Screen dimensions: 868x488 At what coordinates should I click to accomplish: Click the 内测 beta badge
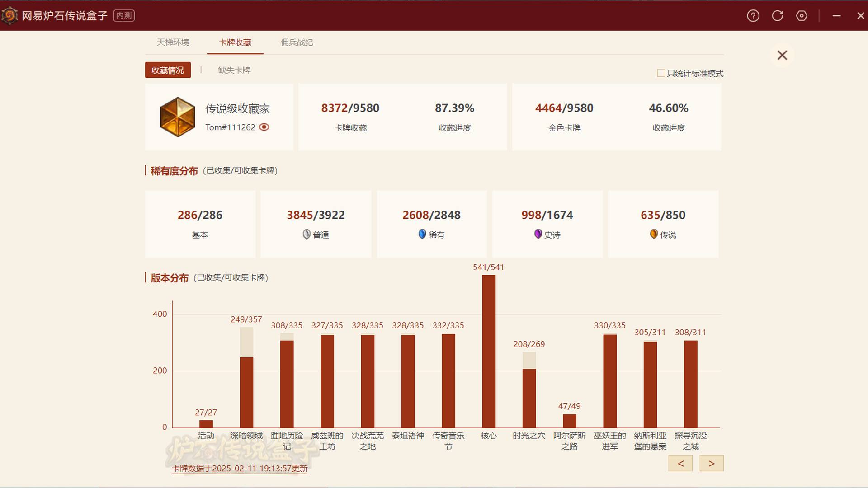tap(124, 16)
